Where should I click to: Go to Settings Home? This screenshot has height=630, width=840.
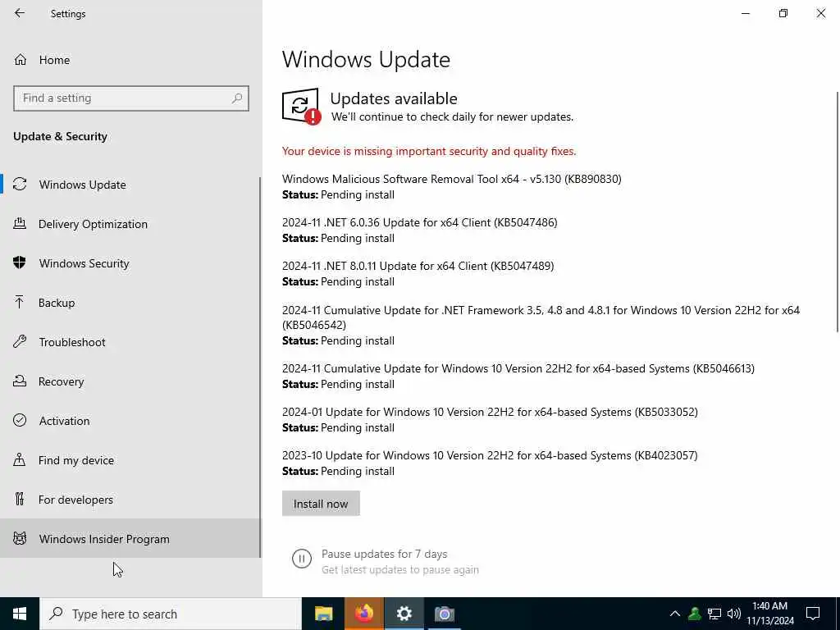point(130,59)
